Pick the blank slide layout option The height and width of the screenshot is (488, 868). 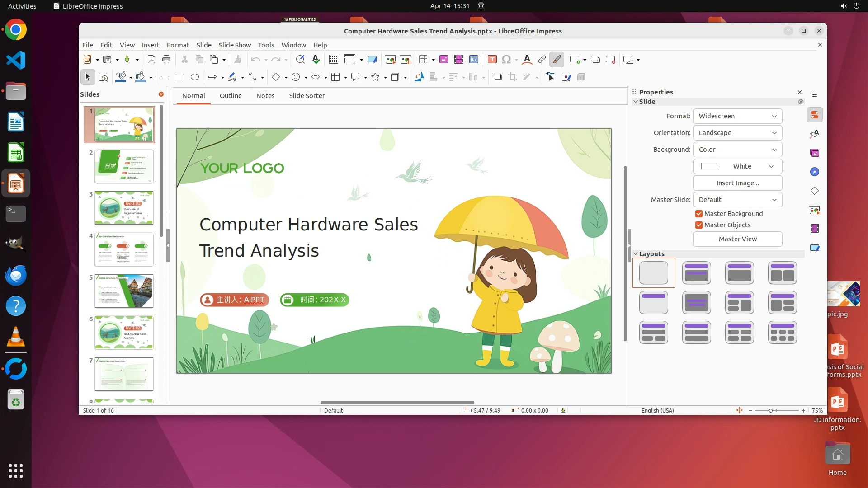point(654,273)
